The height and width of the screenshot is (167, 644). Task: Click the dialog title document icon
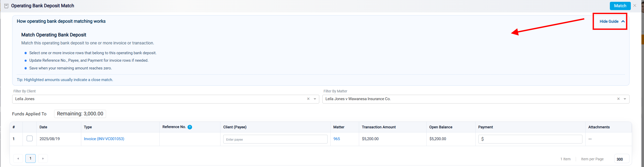click(x=6, y=6)
